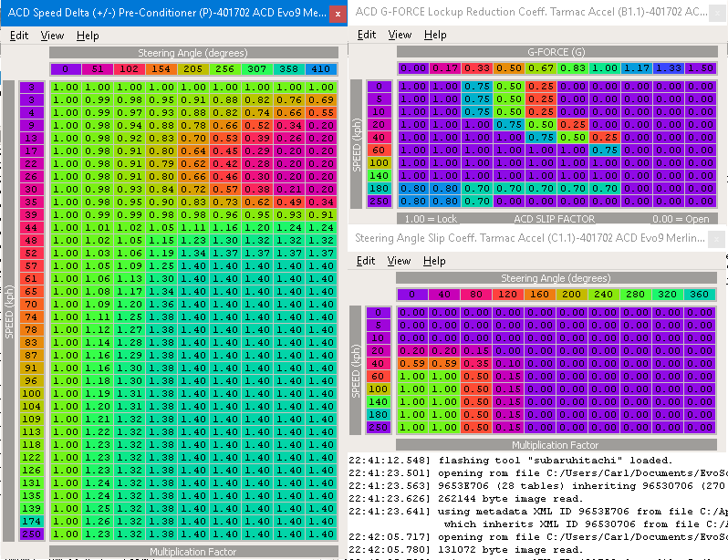Select the 0.55 cell in Speed Delta table

[321, 112]
